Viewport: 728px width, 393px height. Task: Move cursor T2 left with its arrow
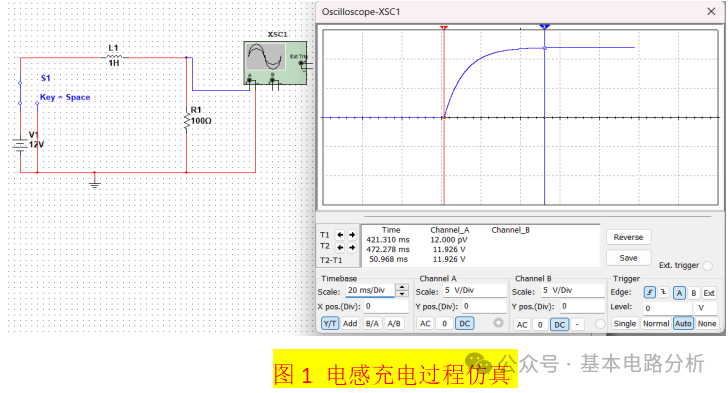pos(340,248)
